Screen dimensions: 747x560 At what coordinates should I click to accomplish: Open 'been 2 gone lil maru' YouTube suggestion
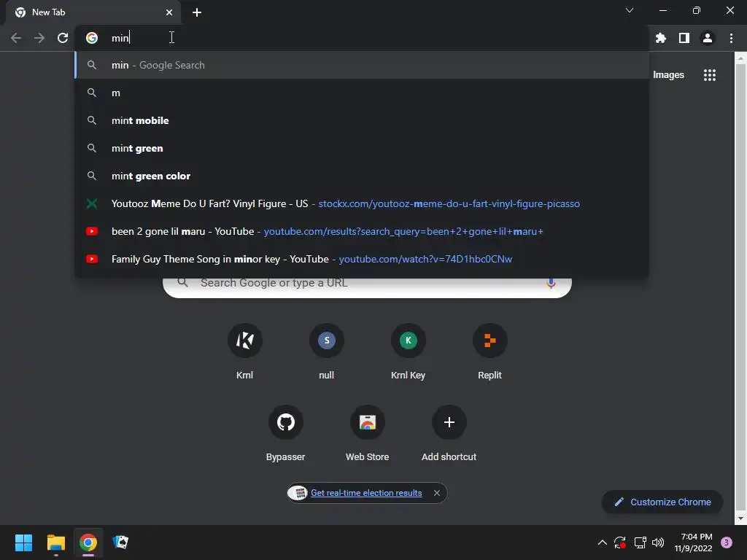(x=362, y=231)
